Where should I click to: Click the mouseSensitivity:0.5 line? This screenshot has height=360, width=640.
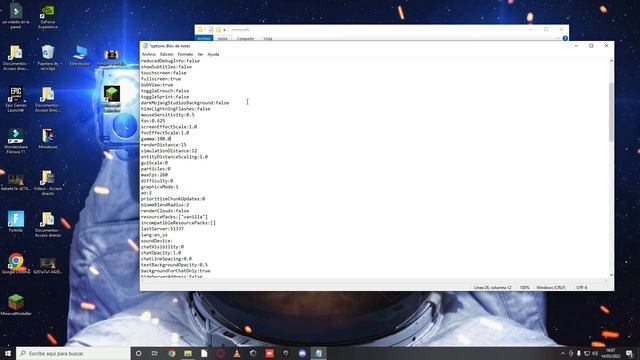tap(168, 115)
